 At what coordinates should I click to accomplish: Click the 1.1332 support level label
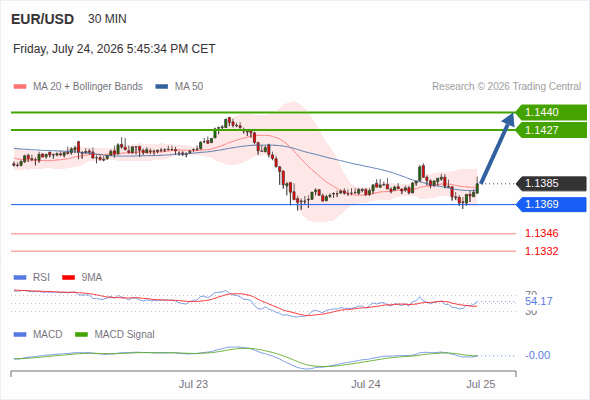541,251
